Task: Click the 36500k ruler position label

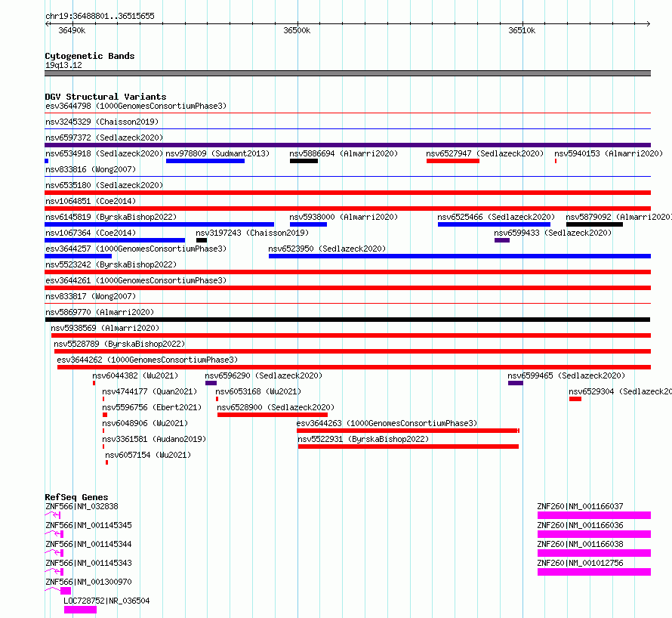Action: 297,30
